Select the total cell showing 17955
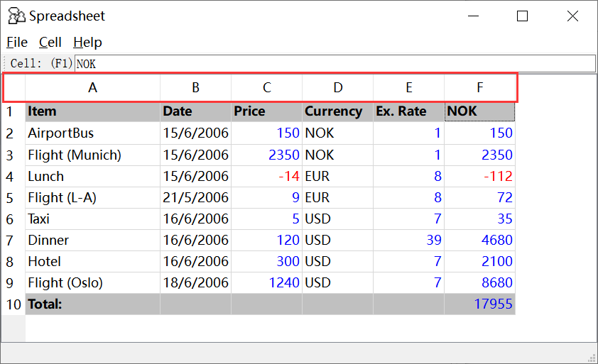 (479, 304)
